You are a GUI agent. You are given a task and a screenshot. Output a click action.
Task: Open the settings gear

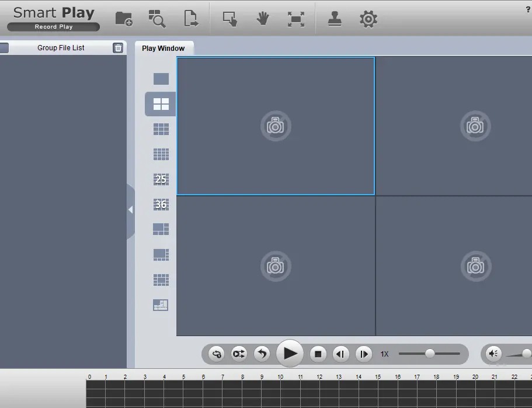pos(368,19)
